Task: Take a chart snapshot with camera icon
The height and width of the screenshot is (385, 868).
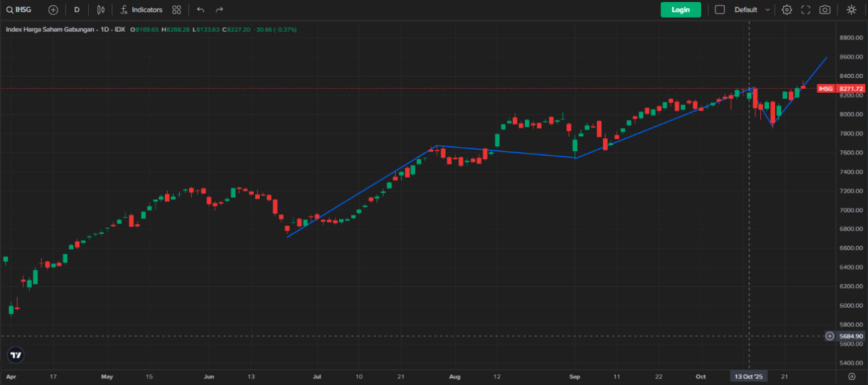Action: pos(825,9)
